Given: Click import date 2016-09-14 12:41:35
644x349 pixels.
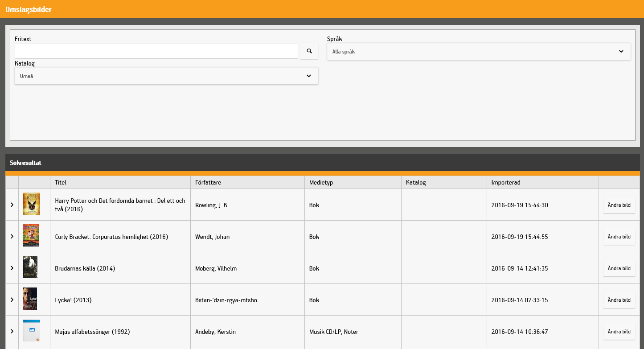Looking at the screenshot, I should (x=520, y=268).
